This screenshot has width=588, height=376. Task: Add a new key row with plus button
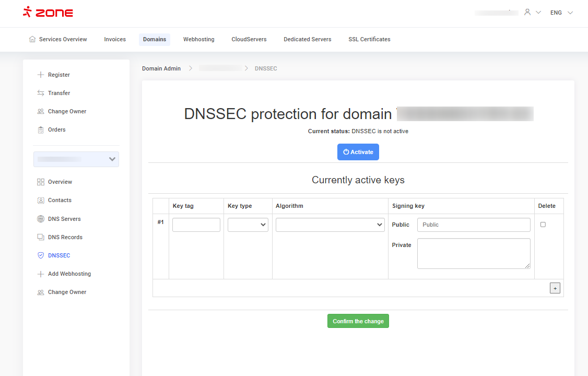coord(555,288)
